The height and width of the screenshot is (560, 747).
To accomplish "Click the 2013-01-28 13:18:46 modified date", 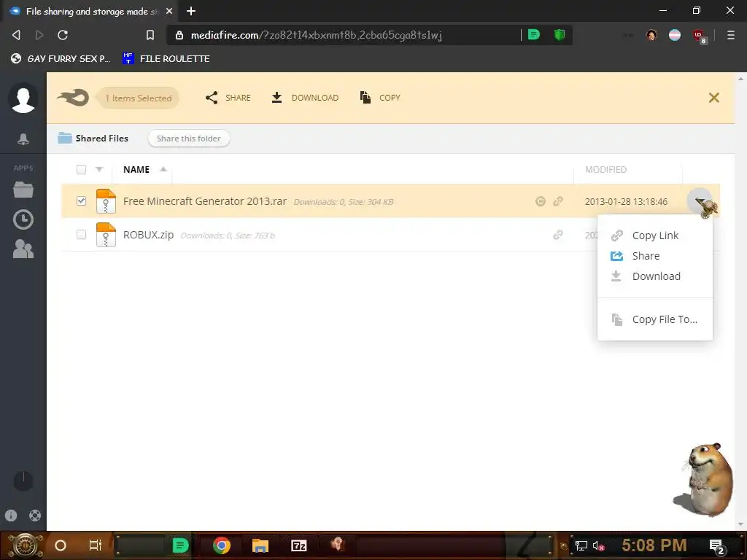I will tap(626, 201).
